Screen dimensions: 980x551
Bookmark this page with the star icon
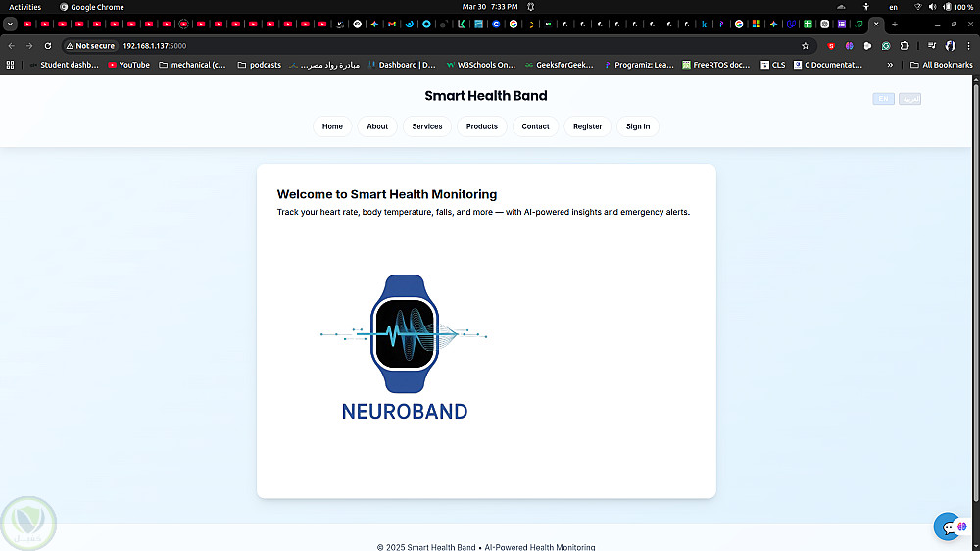[x=805, y=46]
